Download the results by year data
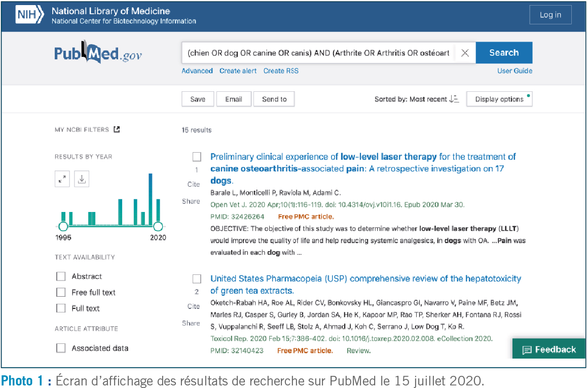 click(x=82, y=179)
